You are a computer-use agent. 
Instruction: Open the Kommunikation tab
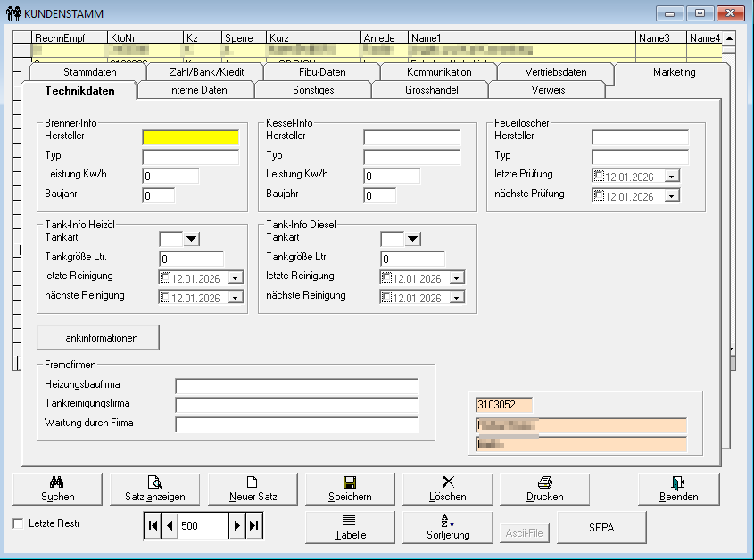(438, 72)
